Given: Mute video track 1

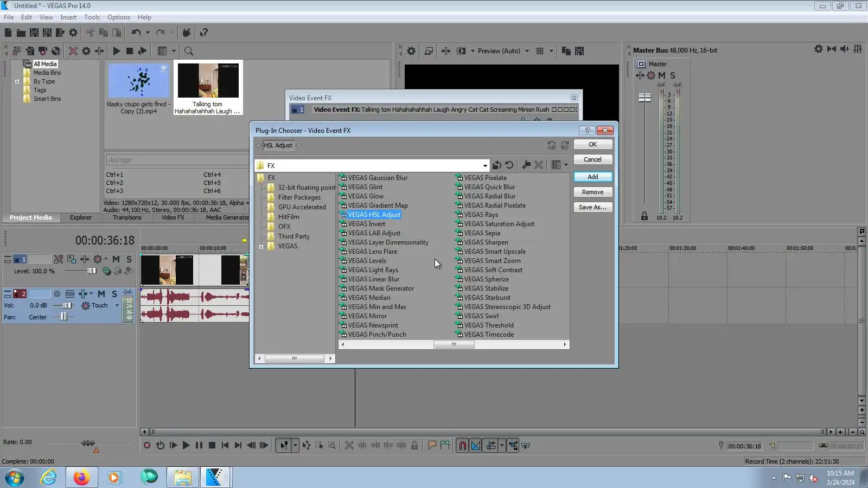Looking at the screenshot, I should coord(116,259).
